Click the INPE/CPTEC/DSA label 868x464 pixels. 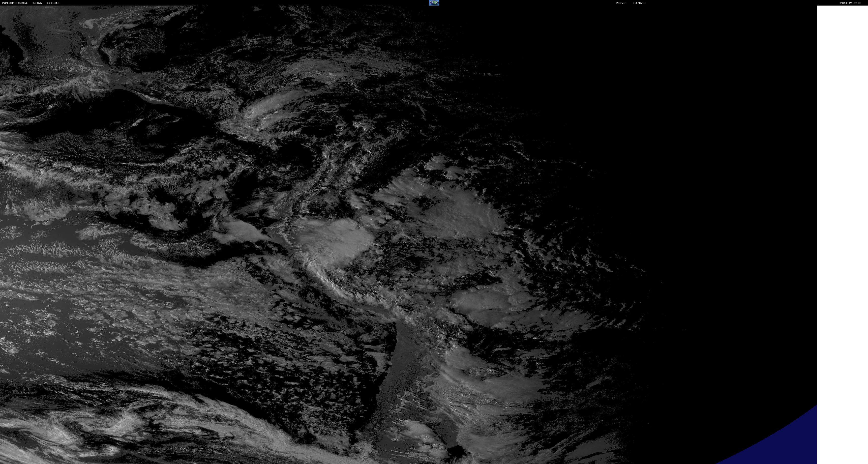tap(14, 3)
